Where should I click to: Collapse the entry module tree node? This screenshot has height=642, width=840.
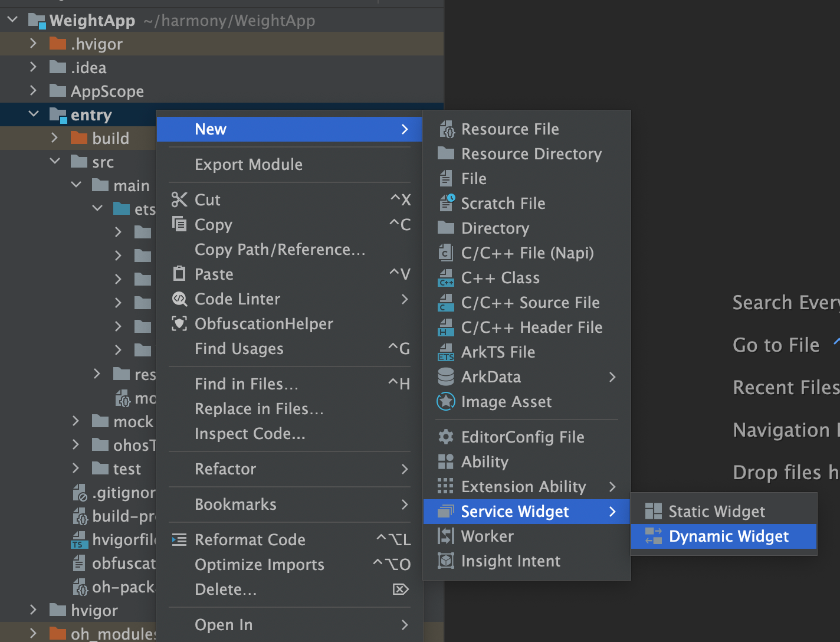(34, 114)
